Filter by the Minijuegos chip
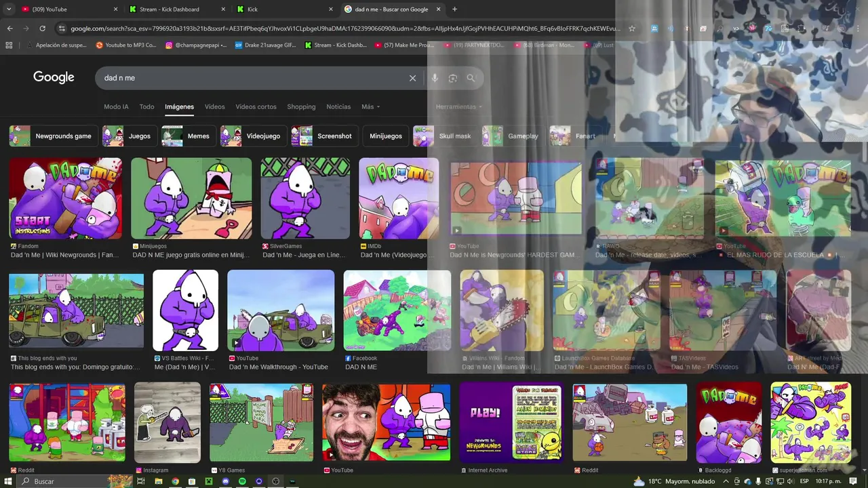868x488 pixels. pos(385,136)
